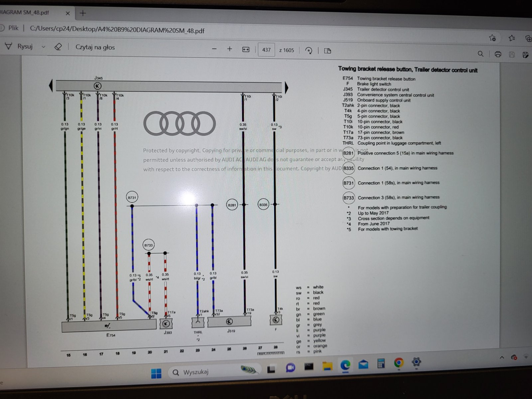Close the DIAGRAM SM_48.pdf tab
This screenshot has width=532, height=399.
point(68,13)
